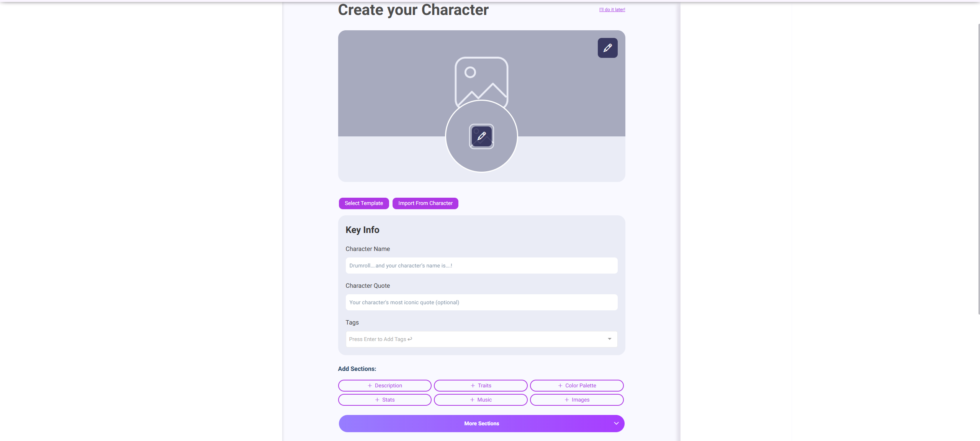Click the plus icon beside Description
980x441 pixels.
(370, 385)
